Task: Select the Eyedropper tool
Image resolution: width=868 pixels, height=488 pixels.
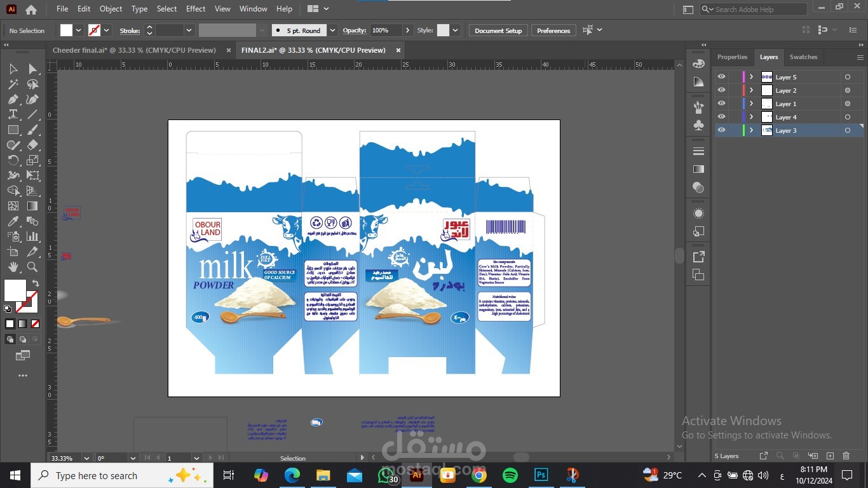Action: pyautogui.click(x=13, y=221)
